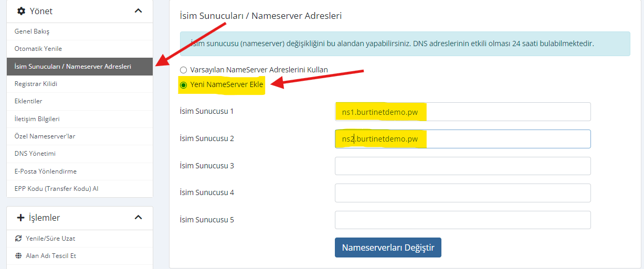Viewport: 644px width, 269px height.
Task: Open Genel Bakış menu item
Action: click(32, 31)
